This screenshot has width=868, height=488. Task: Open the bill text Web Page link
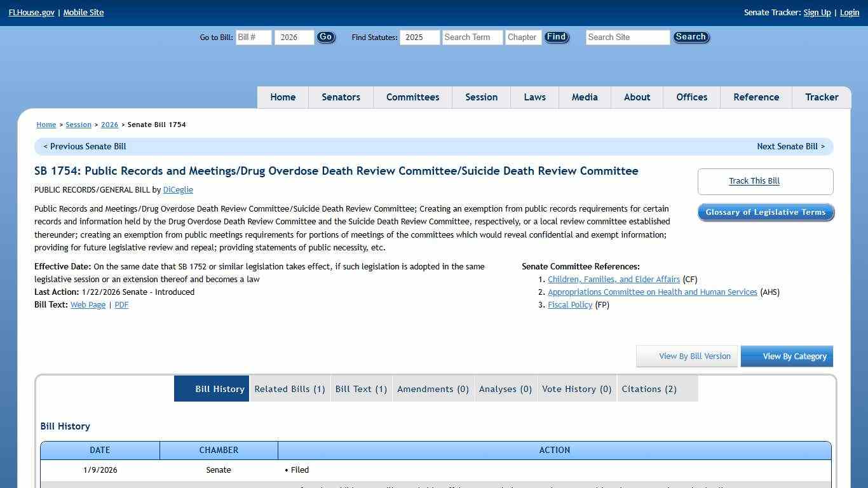(x=88, y=304)
